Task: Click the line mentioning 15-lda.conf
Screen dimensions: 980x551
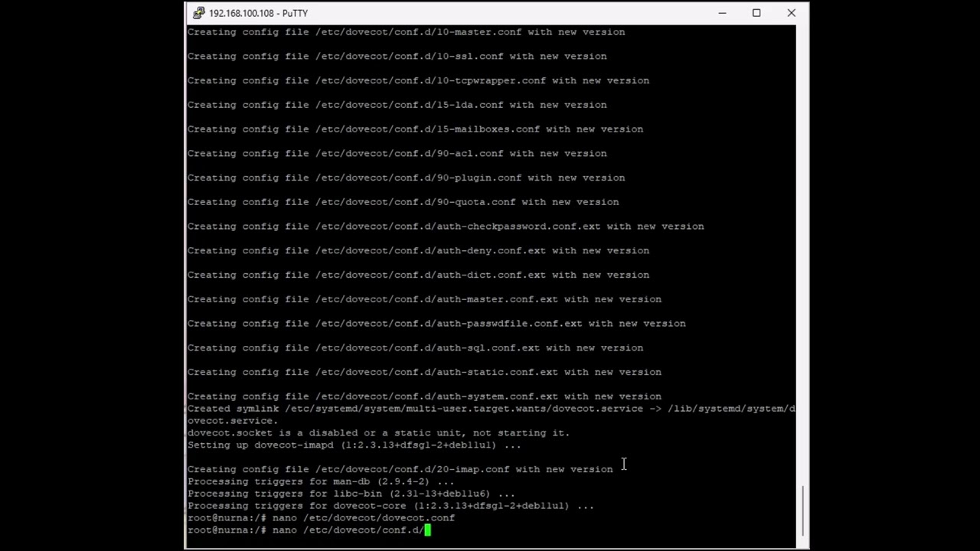Action: [x=397, y=105]
